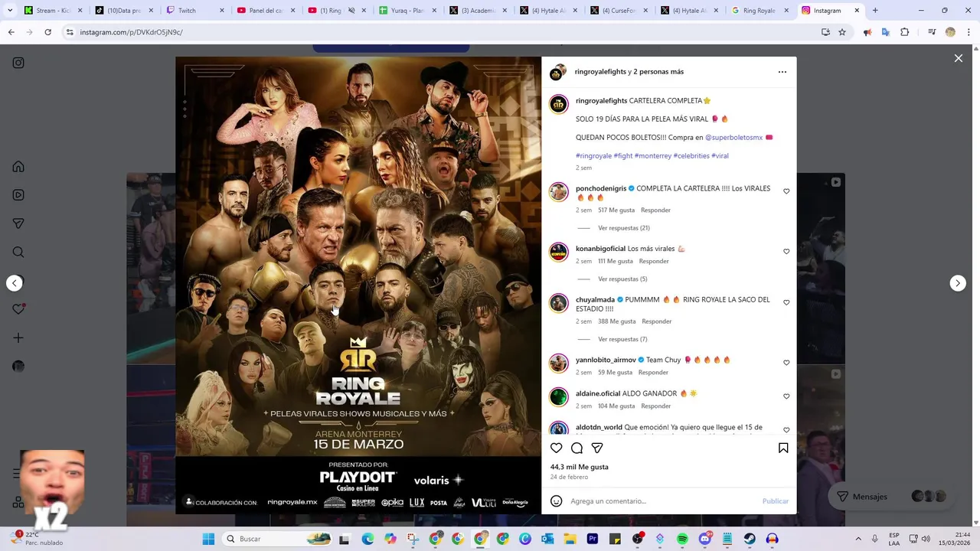Open Premiere Pro from taskbar
Screen dimensions: 980x551
[593, 539]
